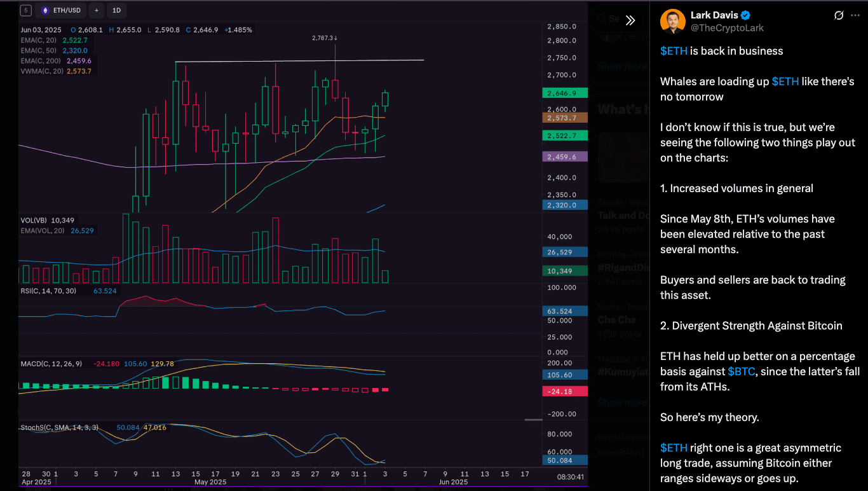Viewport: 868px width, 491px height.
Task: Open the @TheCryptoLark handle link
Action: point(727,28)
